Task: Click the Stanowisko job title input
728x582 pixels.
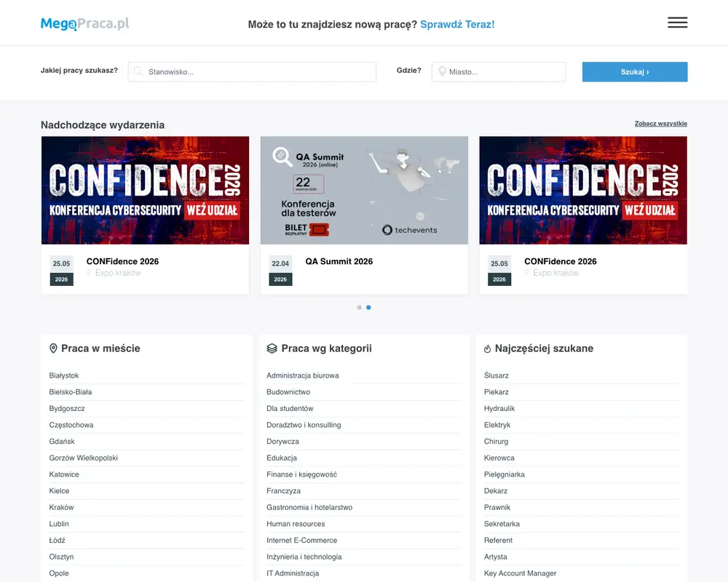Action: tap(252, 72)
